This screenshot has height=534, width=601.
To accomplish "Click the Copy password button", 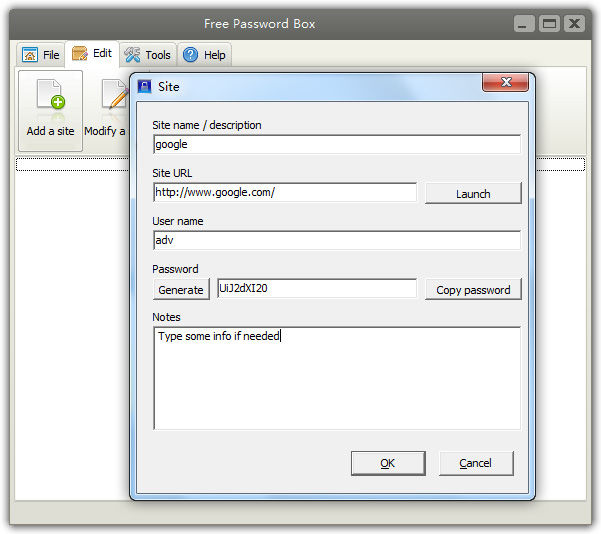I will (x=473, y=290).
